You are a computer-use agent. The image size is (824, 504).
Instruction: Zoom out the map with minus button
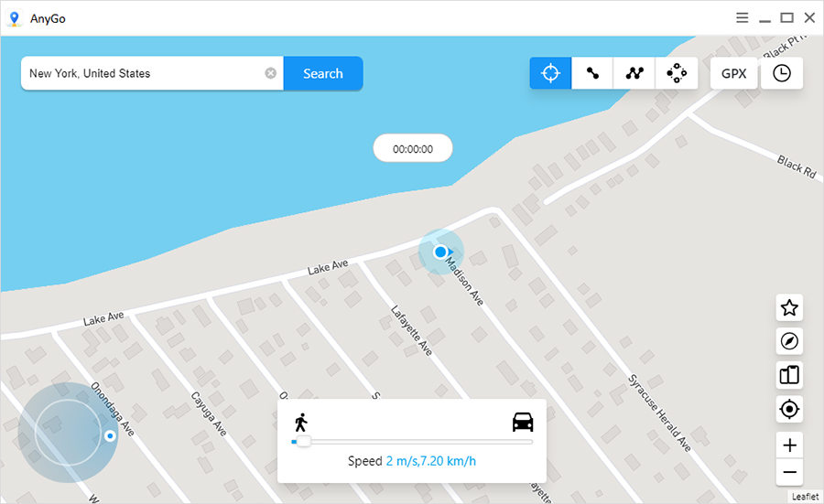pos(789,473)
